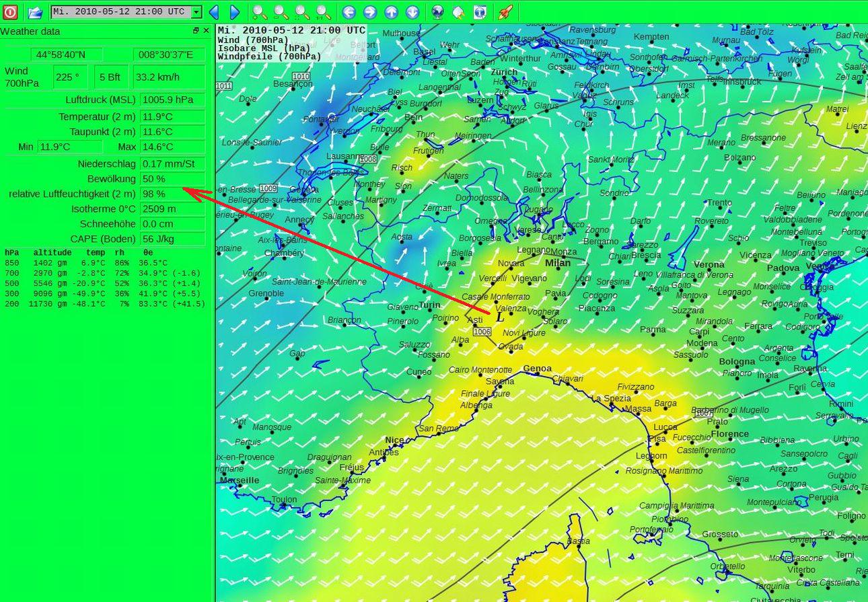Open a GRIB file with folder icon
This screenshot has height=602, width=868.
[x=35, y=11]
